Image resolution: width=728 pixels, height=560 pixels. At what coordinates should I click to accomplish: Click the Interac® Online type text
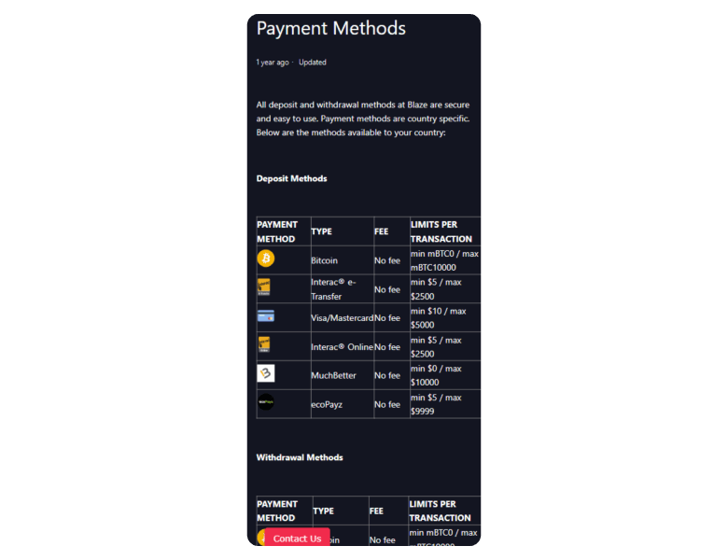342,347
